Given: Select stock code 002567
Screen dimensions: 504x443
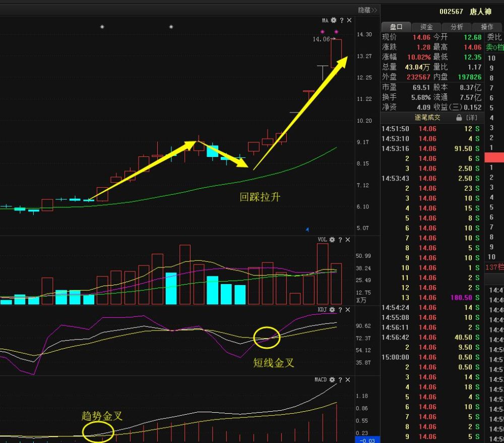Looking at the screenshot, I should pyautogui.click(x=451, y=12).
